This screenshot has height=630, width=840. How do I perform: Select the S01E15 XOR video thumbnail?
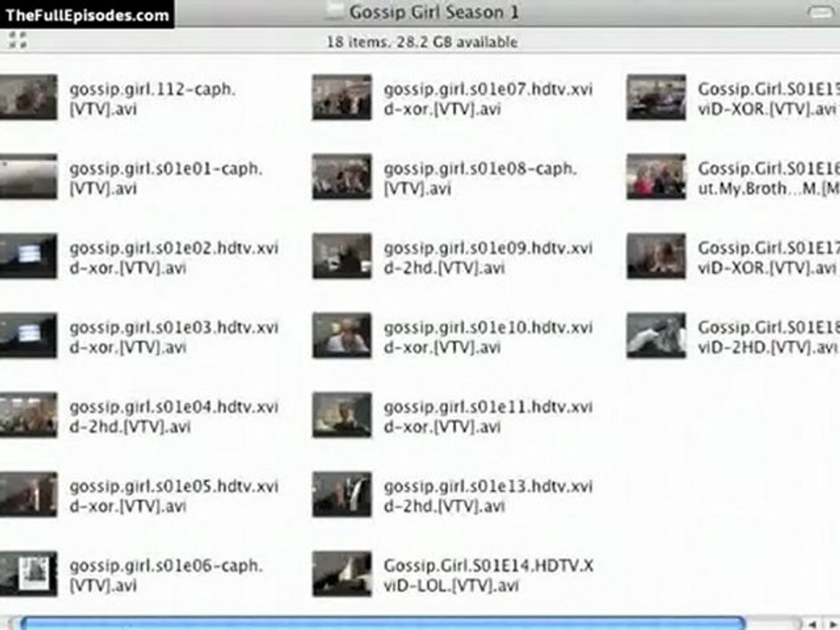click(x=656, y=97)
